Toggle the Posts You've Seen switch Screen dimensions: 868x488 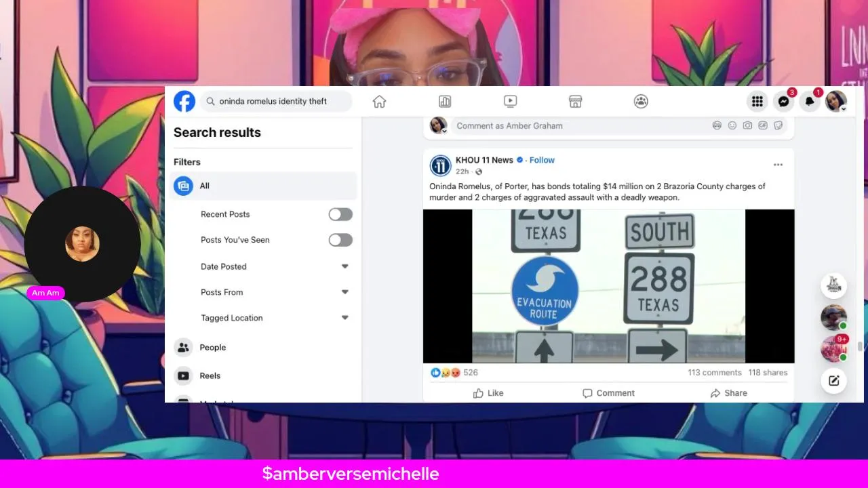[x=340, y=240]
